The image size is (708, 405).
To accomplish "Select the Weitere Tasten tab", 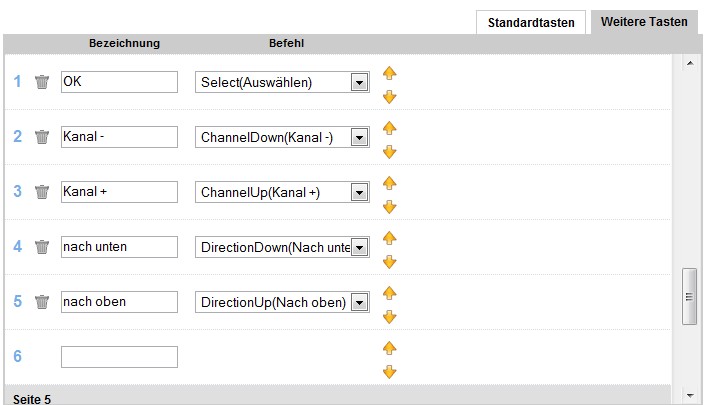I will click(x=644, y=22).
